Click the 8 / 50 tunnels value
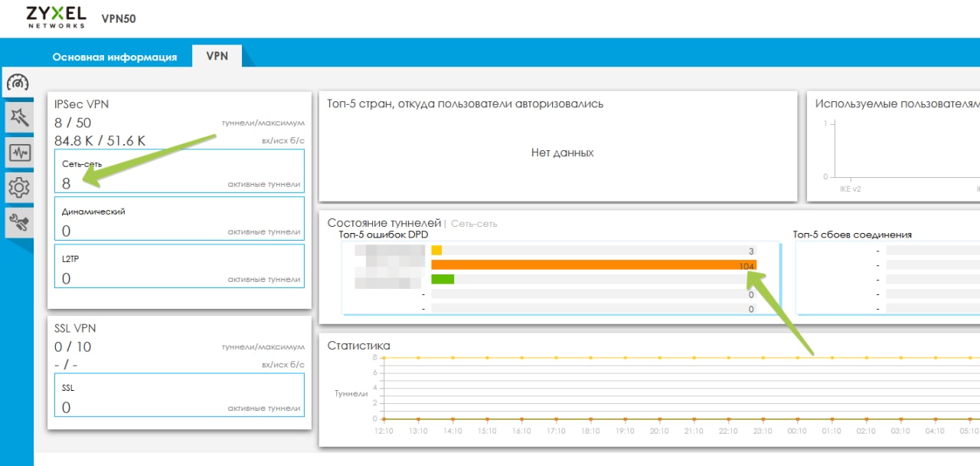The image size is (980, 466). pos(73,123)
